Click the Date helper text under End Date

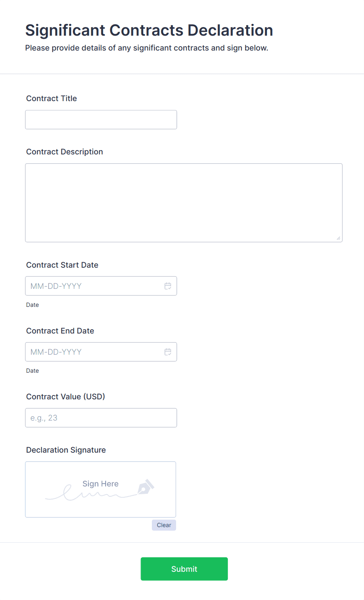(32, 370)
